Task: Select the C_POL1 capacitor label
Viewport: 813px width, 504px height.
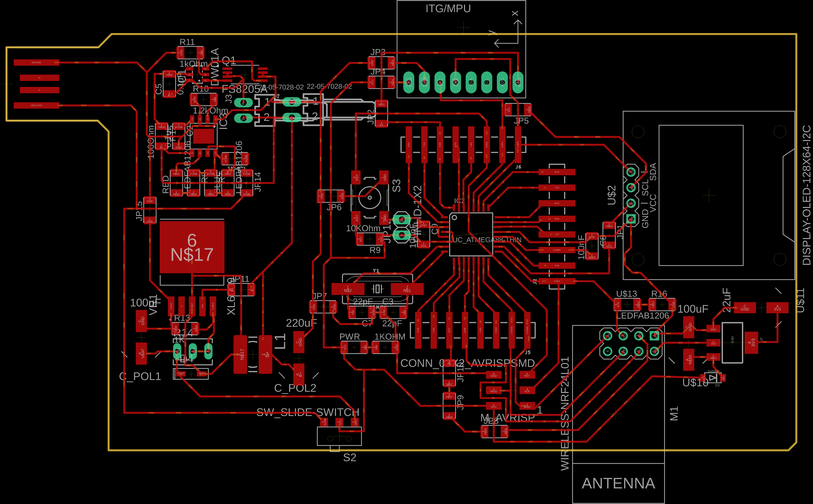Action: (x=140, y=376)
